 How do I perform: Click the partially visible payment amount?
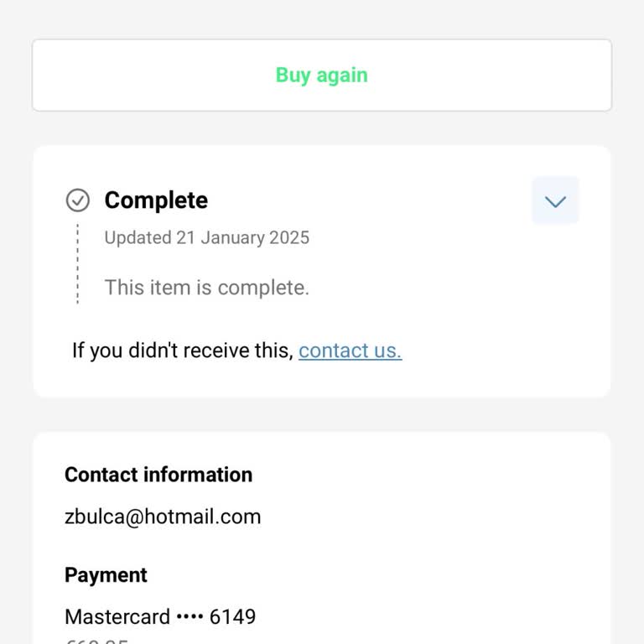[96, 641]
